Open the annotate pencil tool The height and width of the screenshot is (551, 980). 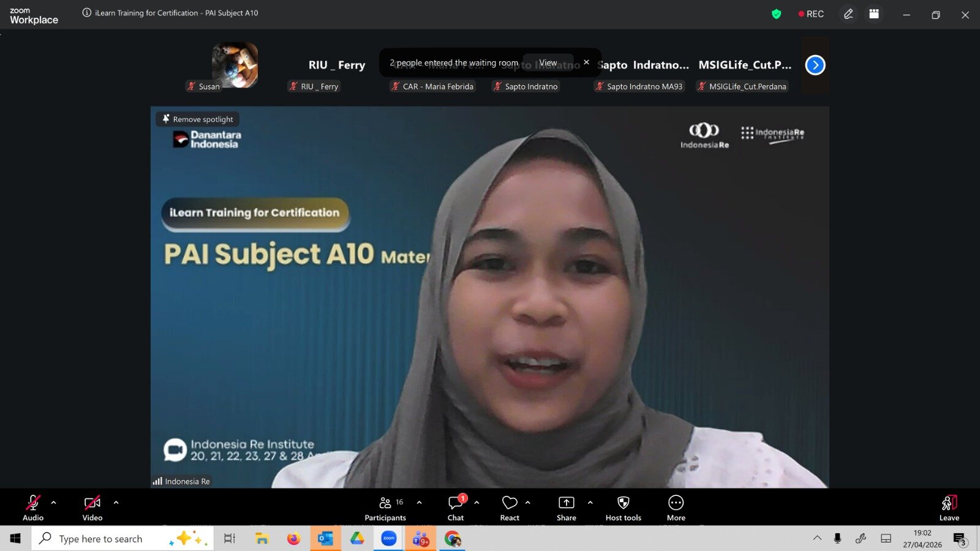click(848, 14)
